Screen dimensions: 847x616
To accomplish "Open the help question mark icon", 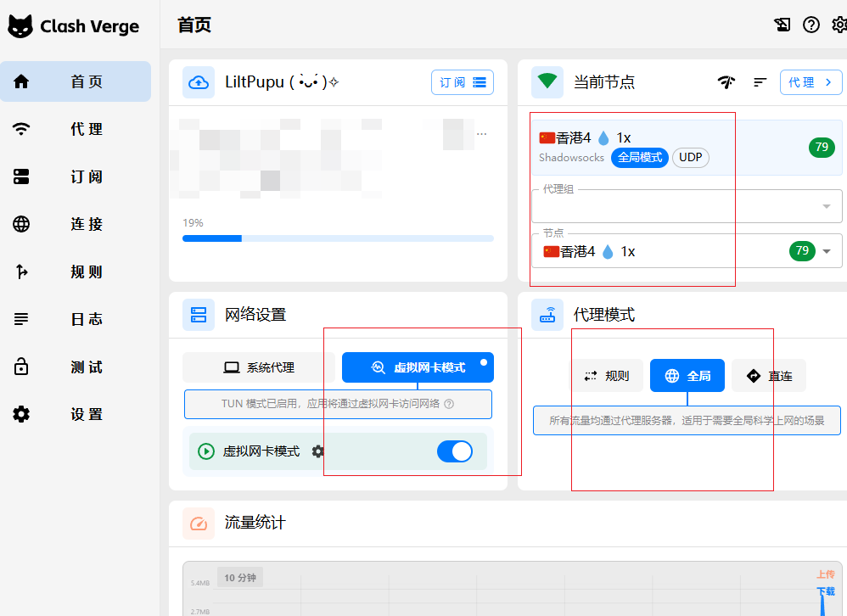I will coord(811,25).
